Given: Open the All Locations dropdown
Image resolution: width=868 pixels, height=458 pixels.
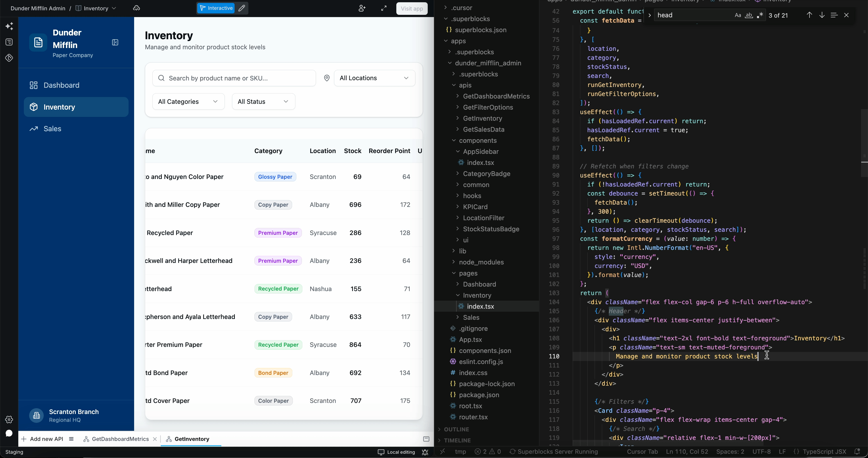Looking at the screenshot, I should tap(374, 78).
